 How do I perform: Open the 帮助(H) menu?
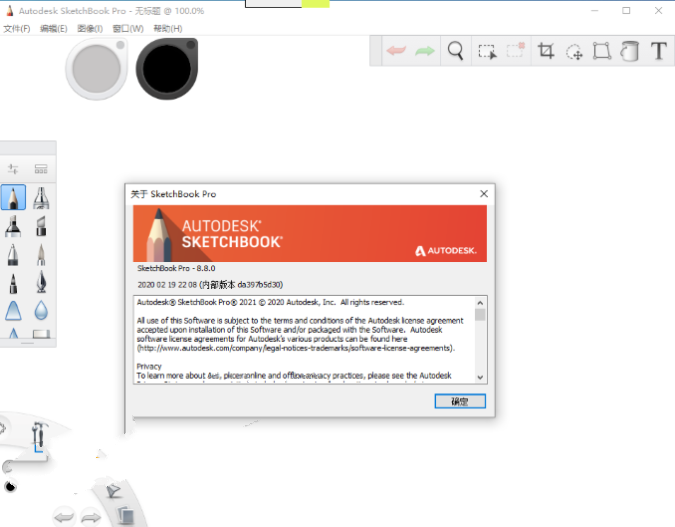[168, 28]
